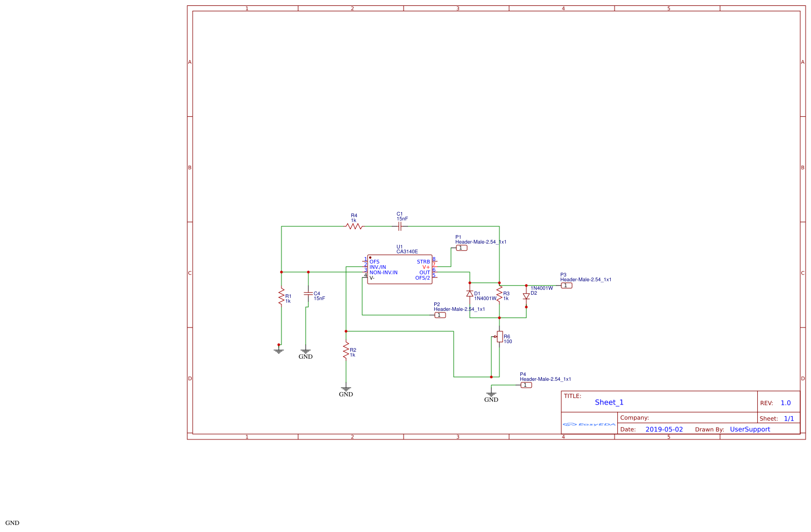Click the GND symbol below header P4

[490, 394]
